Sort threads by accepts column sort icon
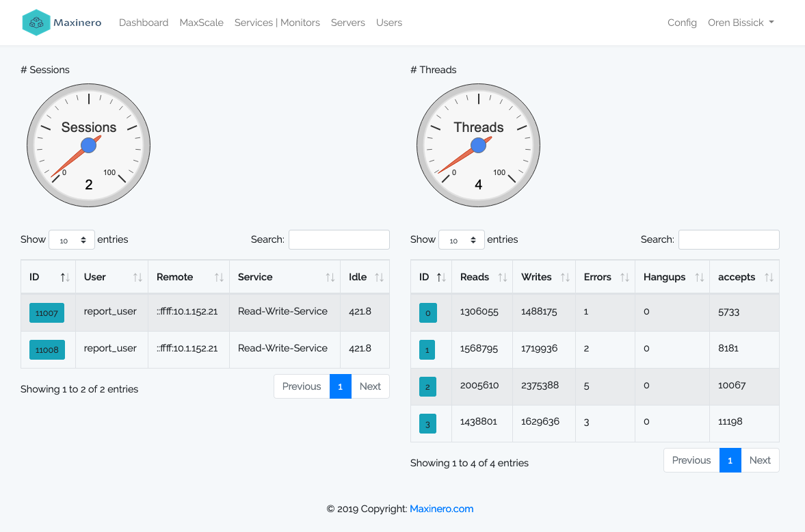 (769, 278)
